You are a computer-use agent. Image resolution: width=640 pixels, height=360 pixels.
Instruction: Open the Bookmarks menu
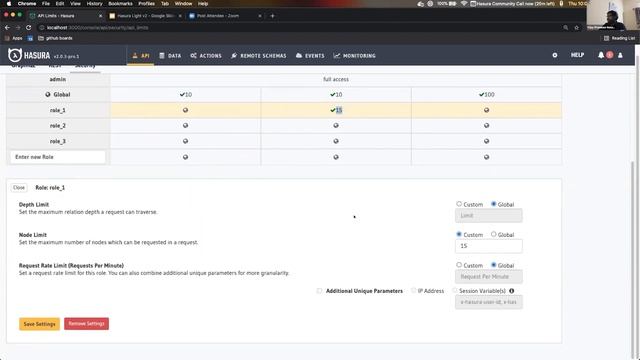point(120,4)
